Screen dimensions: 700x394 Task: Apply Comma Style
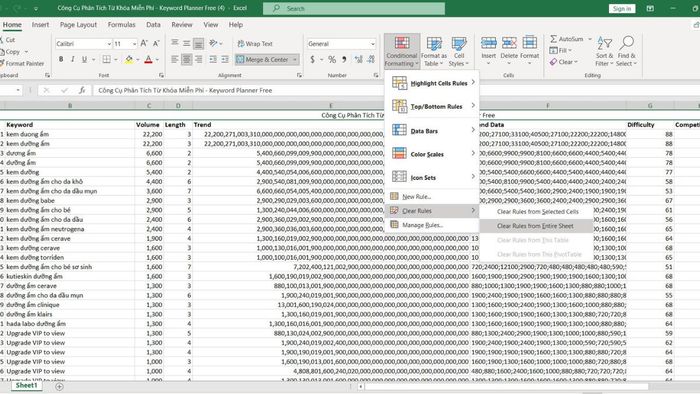click(344, 59)
